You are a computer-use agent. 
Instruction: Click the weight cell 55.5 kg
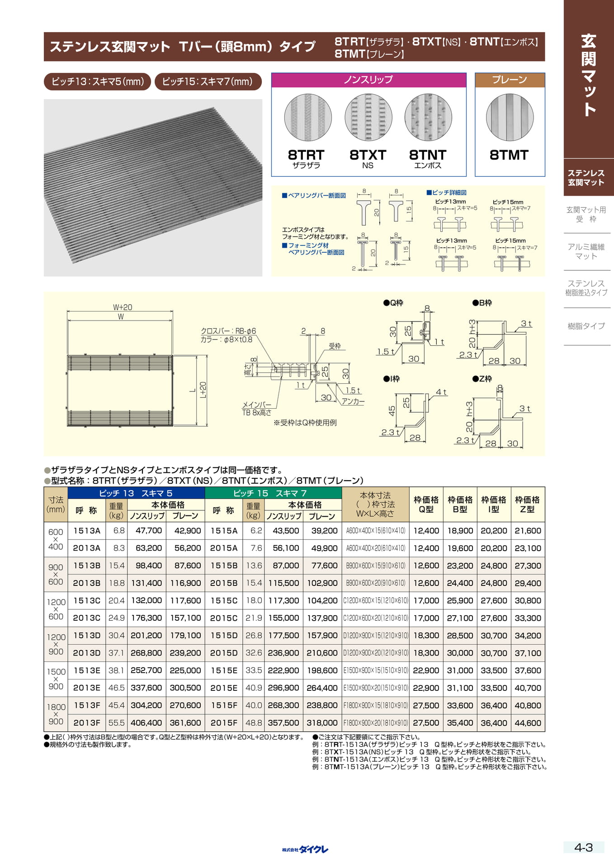coord(117,723)
